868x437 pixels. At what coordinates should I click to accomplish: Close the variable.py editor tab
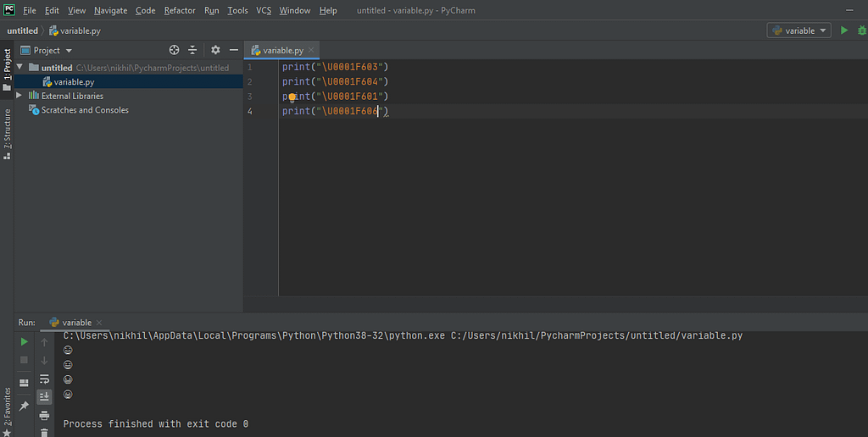coord(311,50)
